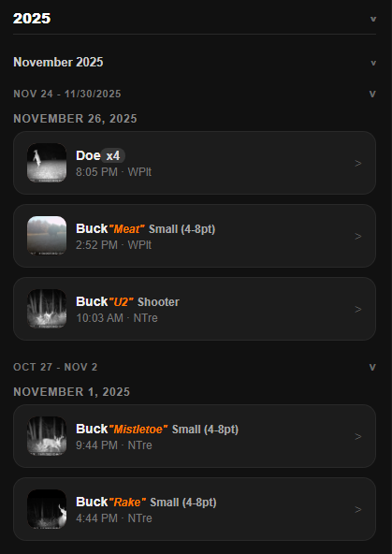Collapse the November 2025 month section
392x554 pixels.
[x=373, y=63]
